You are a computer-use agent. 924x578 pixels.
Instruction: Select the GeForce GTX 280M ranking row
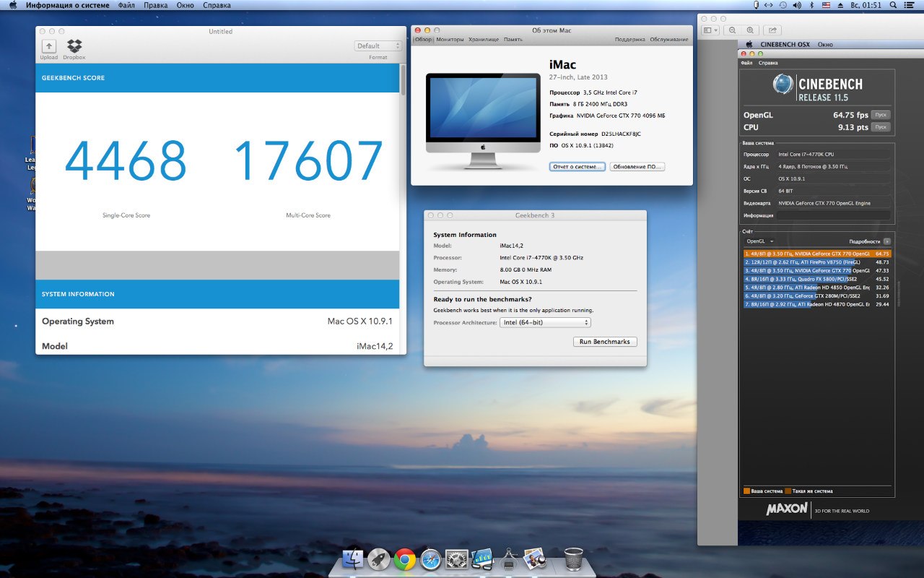[817, 296]
